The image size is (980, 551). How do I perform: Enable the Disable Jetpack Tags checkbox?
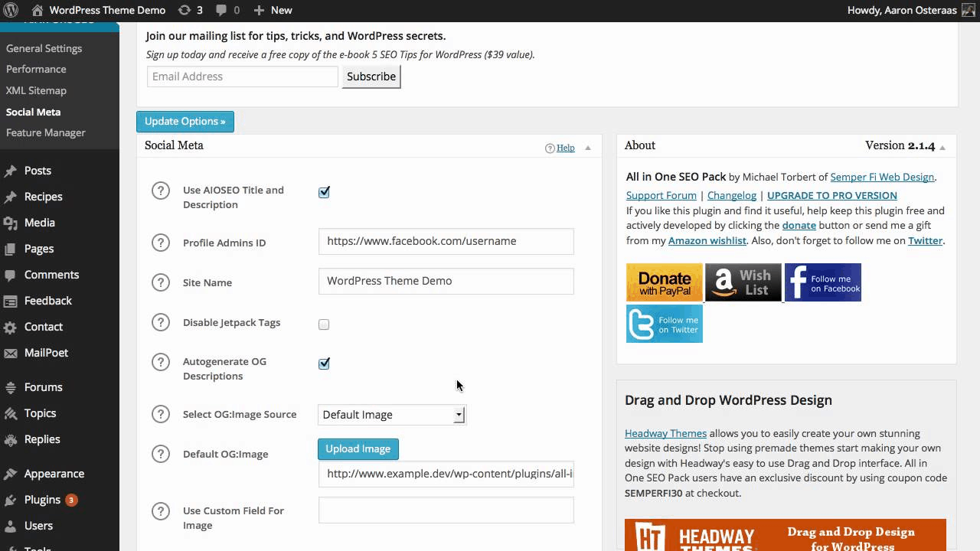point(324,324)
